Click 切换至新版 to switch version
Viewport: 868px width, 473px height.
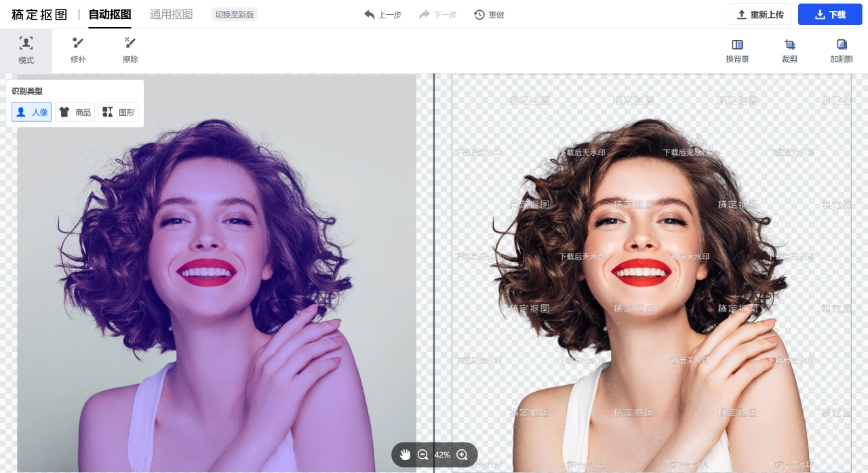235,14
